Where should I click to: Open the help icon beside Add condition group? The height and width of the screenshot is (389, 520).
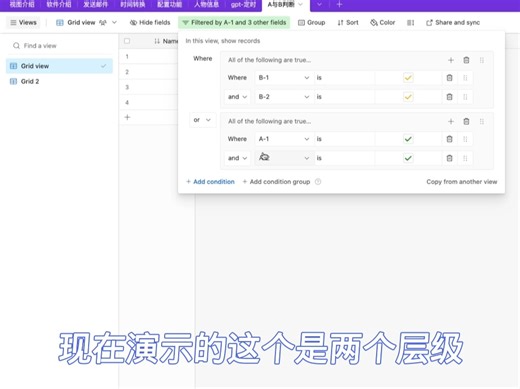(x=318, y=182)
